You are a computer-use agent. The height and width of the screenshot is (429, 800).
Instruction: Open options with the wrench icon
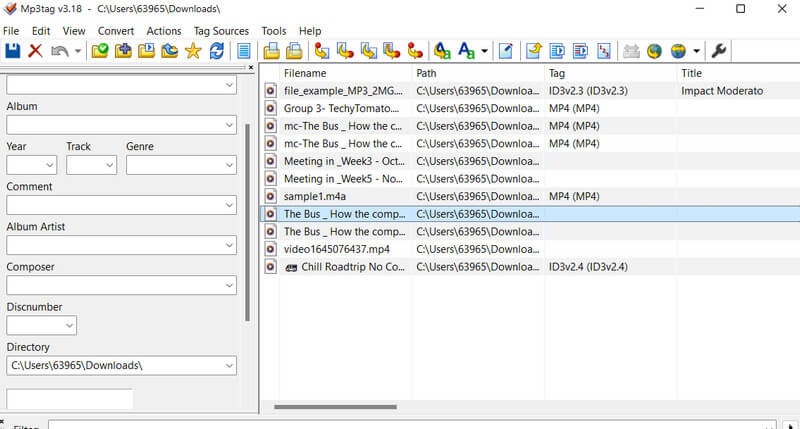(x=718, y=51)
